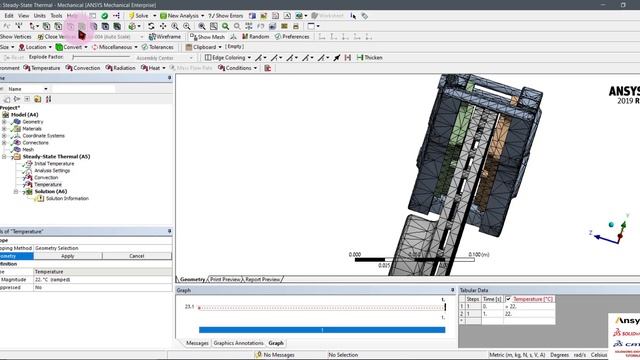Collapse the Steady-State Thermal (A5) node

(x=4, y=156)
